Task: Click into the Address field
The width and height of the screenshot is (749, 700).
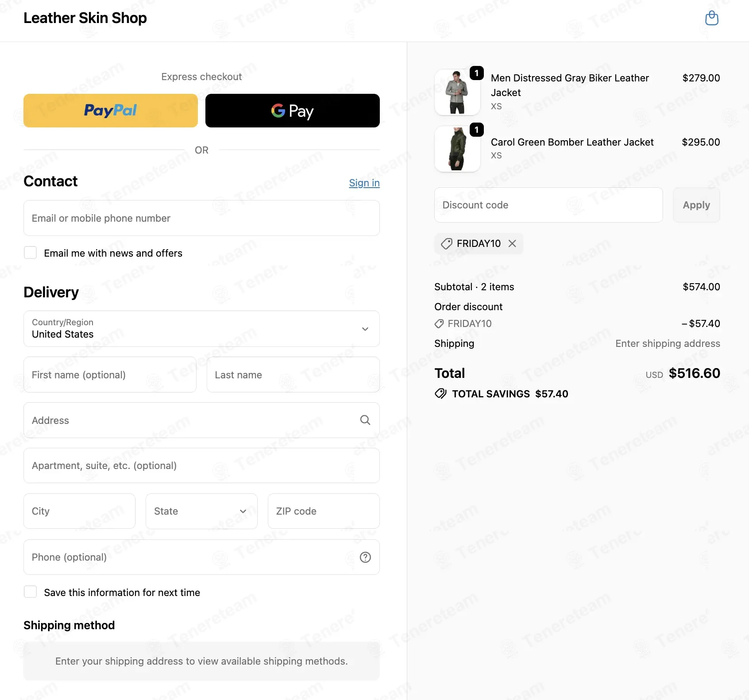Action: (x=201, y=420)
